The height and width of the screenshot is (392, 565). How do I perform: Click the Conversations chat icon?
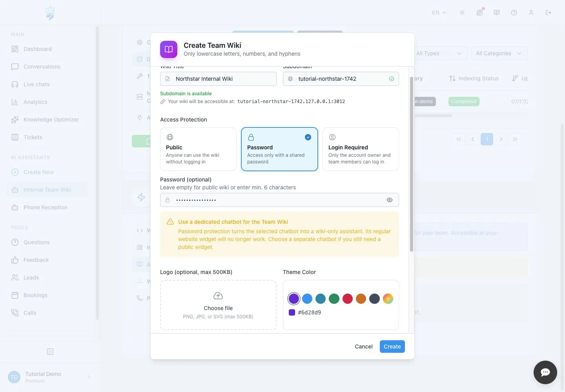coord(15,67)
